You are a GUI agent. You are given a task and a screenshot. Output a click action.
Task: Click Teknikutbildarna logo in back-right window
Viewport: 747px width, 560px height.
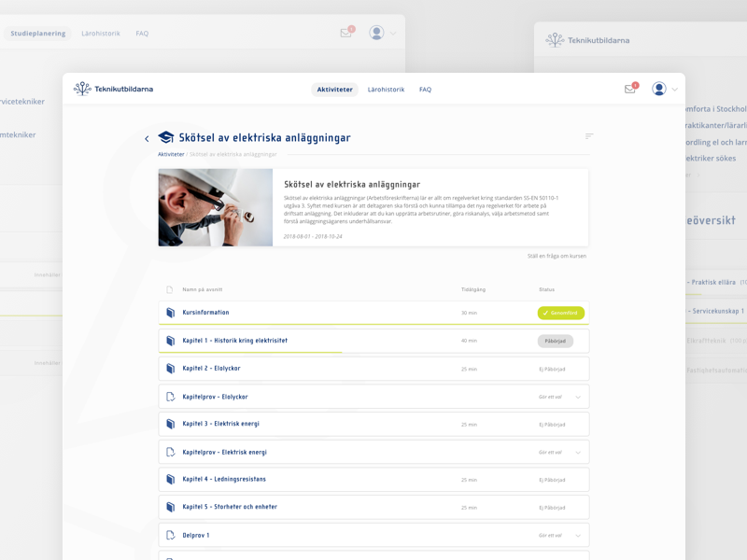pyautogui.click(x=588, y=40)
